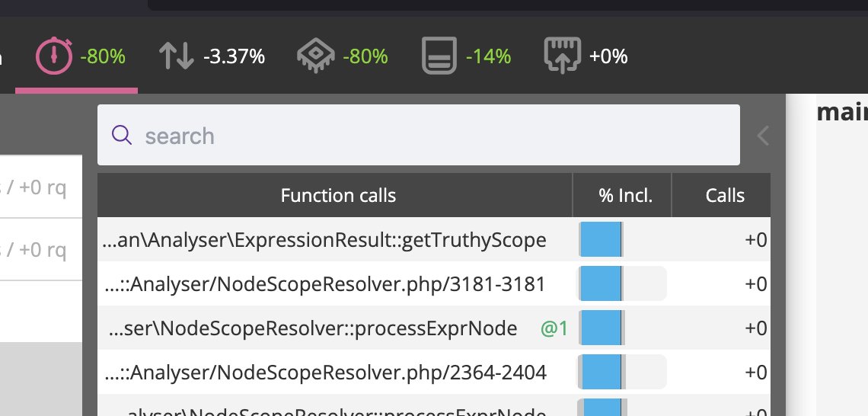Click the +0 calls value for getTruthyScope

coord(755,240)
